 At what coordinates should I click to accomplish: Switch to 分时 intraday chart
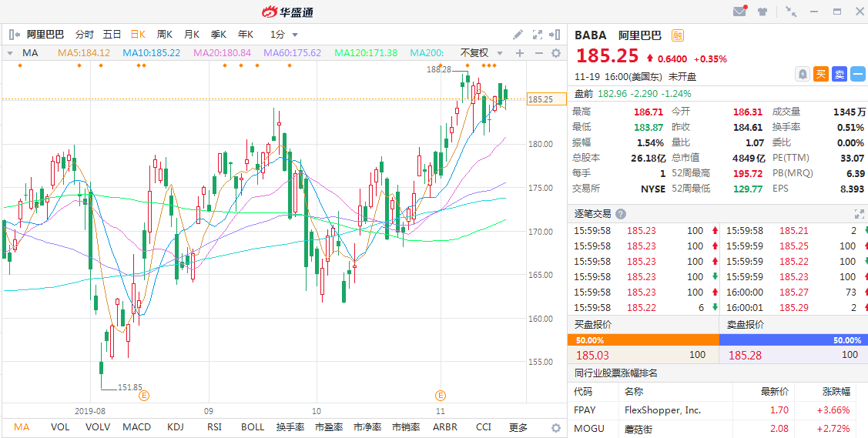pyautogui.click(x=85, y=35)
